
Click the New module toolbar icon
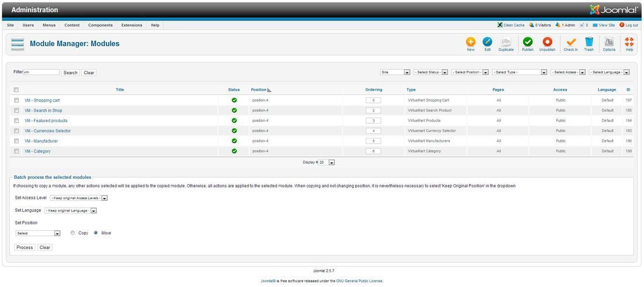(x=471, y=42)
